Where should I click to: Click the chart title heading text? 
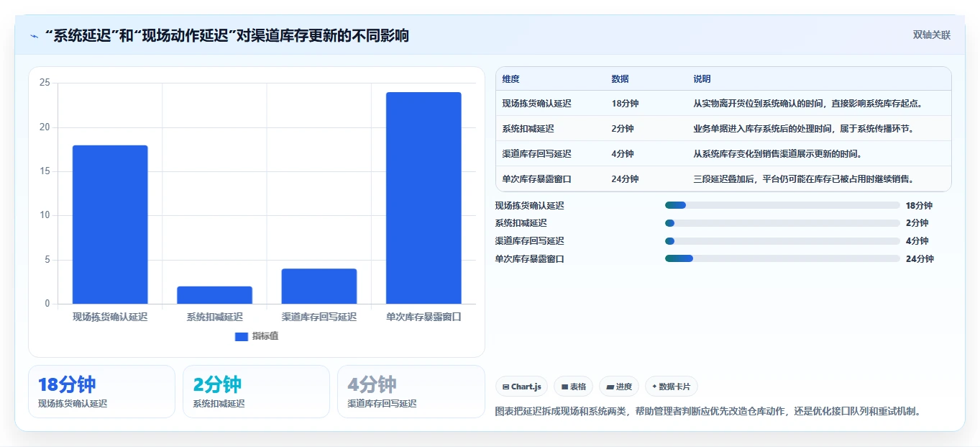[x=226, y=35]
